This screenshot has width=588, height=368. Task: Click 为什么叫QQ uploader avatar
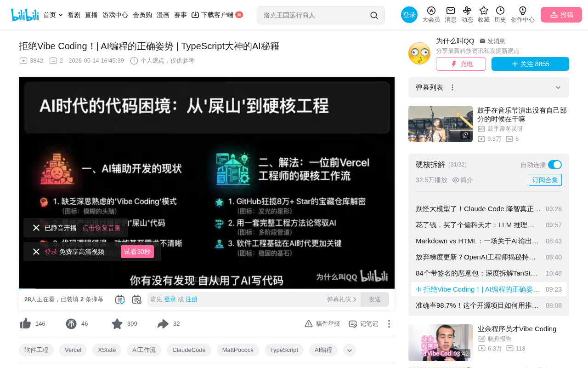tap(419, 53)
